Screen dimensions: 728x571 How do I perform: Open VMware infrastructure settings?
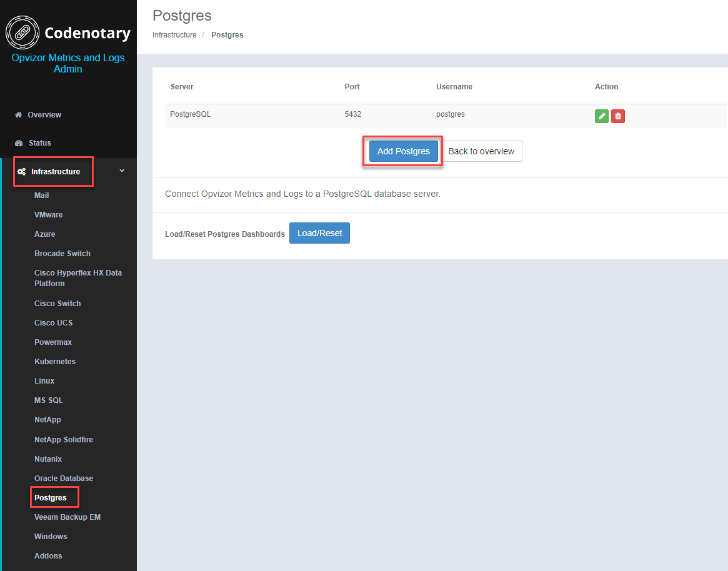point(48,215)
